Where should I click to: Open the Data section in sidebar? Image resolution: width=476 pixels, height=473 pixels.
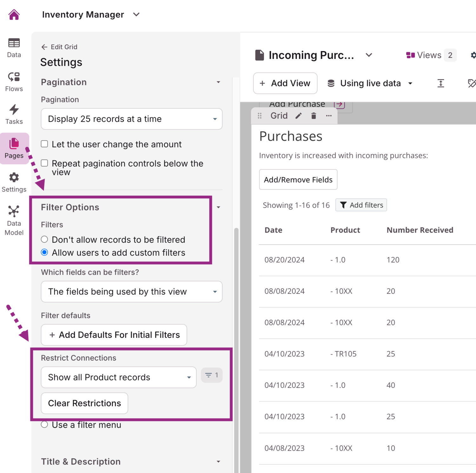pyautogui.click(x=14, y=48)
